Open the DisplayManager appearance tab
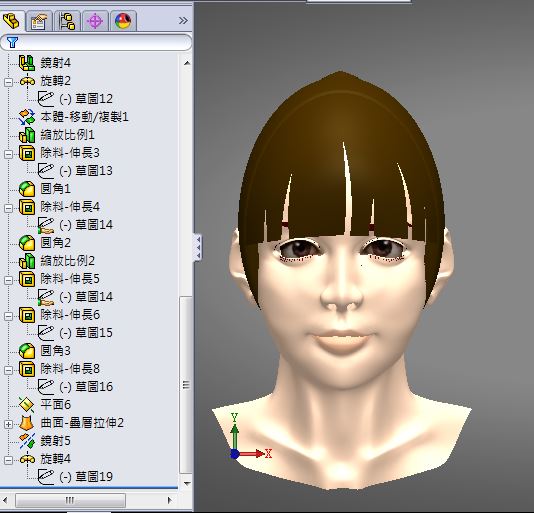The width and height of the screenshot is (534, 513). [123, 21]
